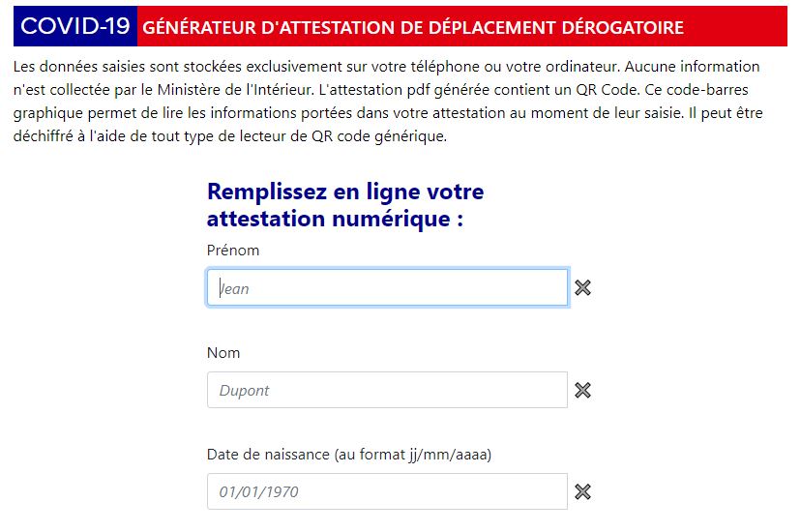This screenshot has width=801, height=532.
Task: Click the "Aucune information" text
Action: tap(697, 69)
